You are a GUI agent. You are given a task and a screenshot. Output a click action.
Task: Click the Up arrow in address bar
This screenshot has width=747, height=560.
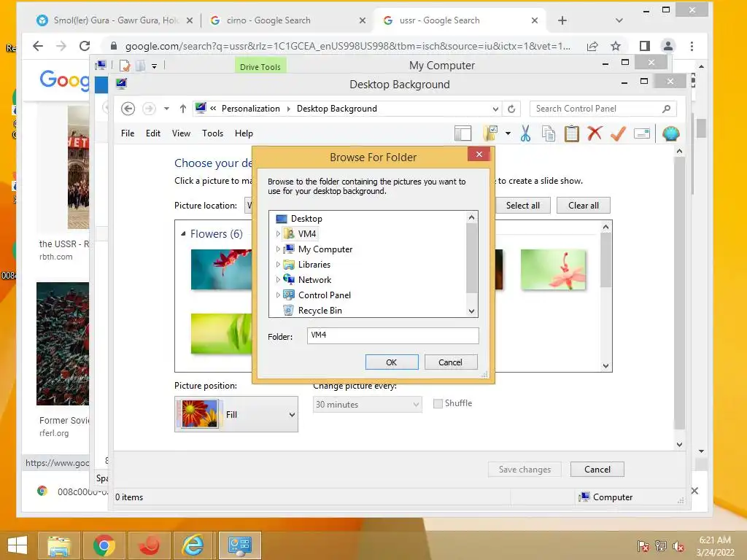coord(183,109)
